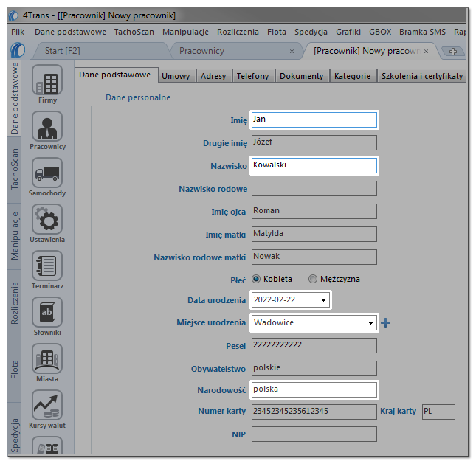The height and width of the screenshot is (464, 476).
Task: Click the Nazwisko field containing Kowalski
Action: click(314, 166)
